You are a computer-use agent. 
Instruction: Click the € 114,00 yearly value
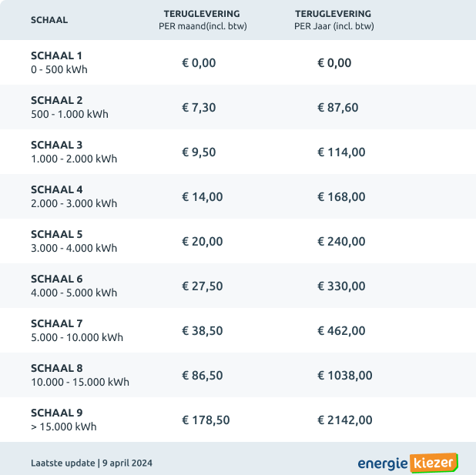pyautogui.click(x=341, y=152)
